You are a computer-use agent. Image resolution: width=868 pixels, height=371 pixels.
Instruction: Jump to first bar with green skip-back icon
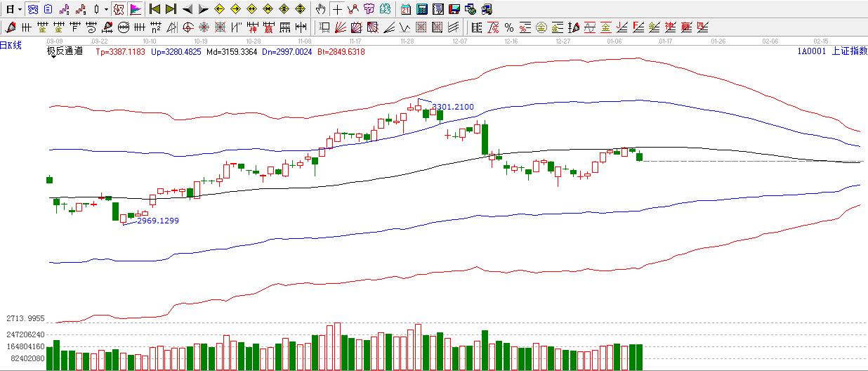[x=154, y=9]
